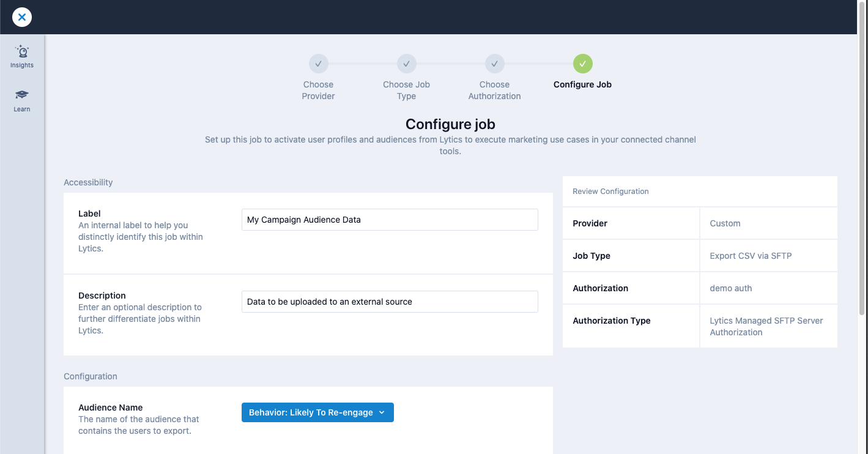868x454 pixels.
Task: Click the Review Configuration heading
Action: [x=610, y=191]
